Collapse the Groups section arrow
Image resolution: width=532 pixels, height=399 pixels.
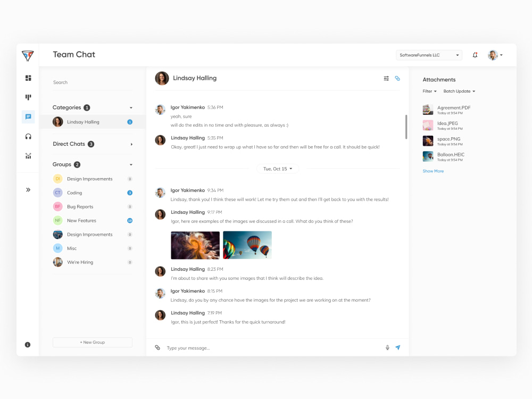pyautogui.click(x=131, y=165)
